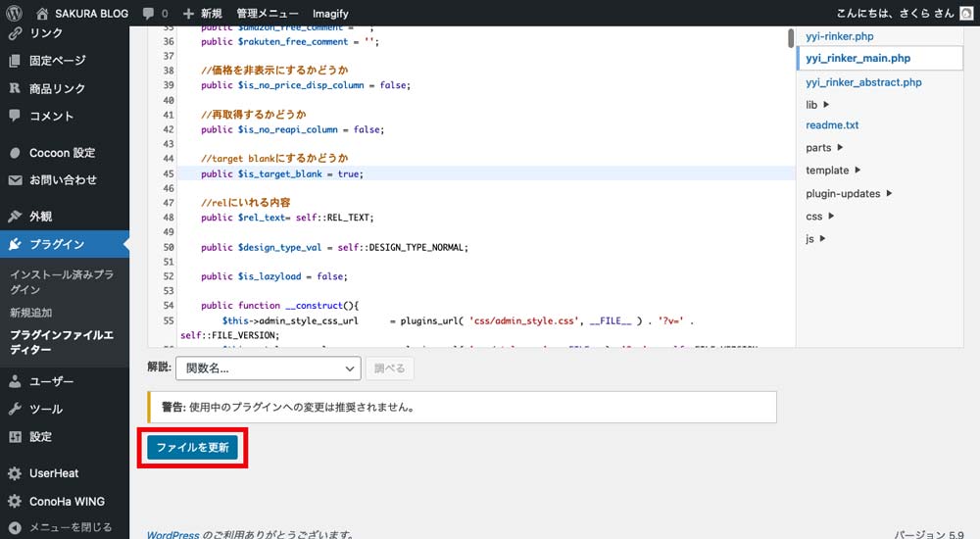Click comment line //relにいれる内容
The image size is (980, 539).
(246, 203)
